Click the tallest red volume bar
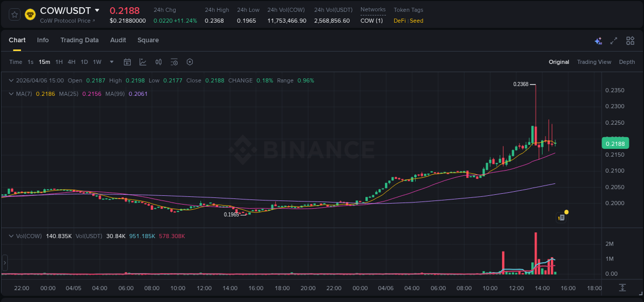 click(x=536, y=253)
